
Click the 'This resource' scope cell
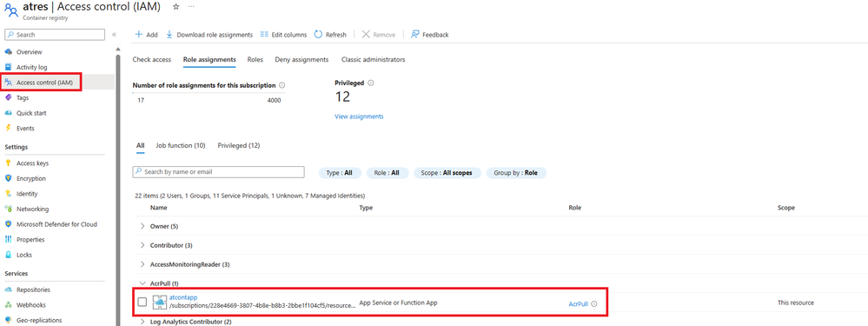coord(796,303)
